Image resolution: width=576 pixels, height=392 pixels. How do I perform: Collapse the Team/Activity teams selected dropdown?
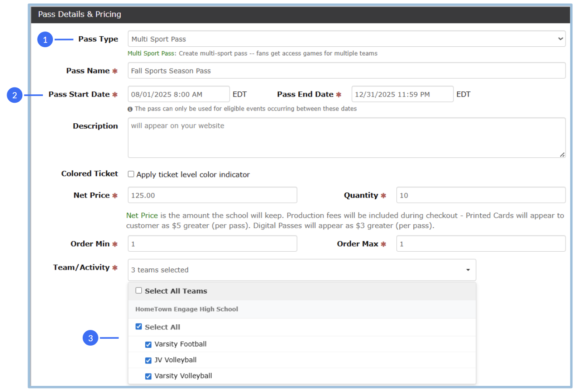pos(302,270)
